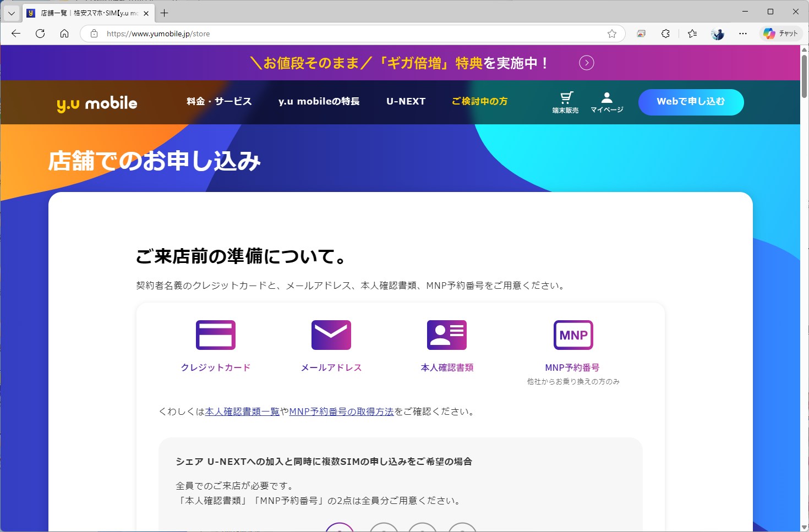Open the 料金・サービス menu
Screen dimensions: 809x532
click(219, 101)
